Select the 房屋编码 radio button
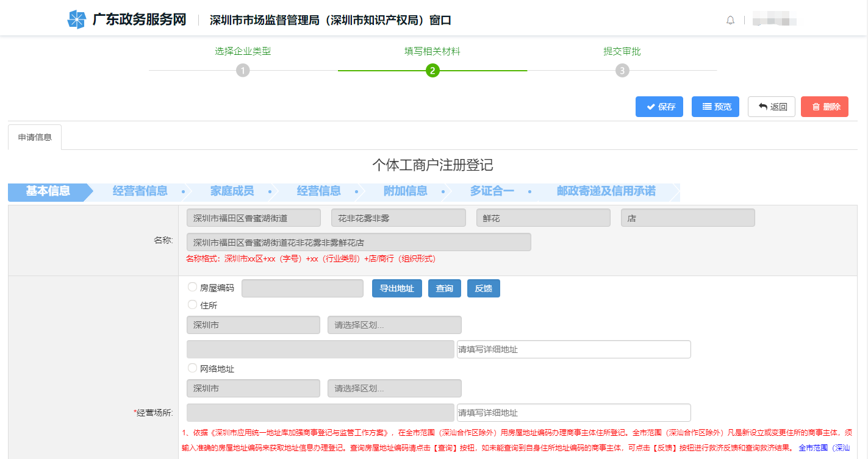The width and height of the screenshot is (868, 459). pyautogui.click(x=193, y=287)
